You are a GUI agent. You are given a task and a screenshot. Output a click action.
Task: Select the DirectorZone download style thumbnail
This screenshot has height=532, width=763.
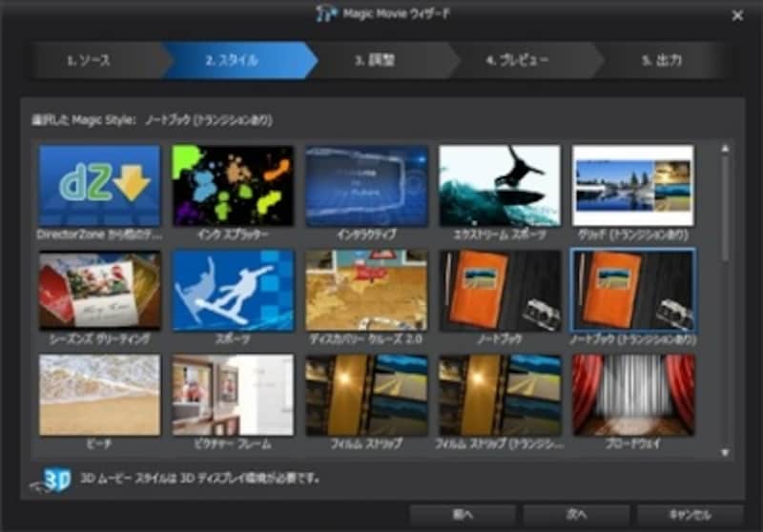(x=100, y=185)
